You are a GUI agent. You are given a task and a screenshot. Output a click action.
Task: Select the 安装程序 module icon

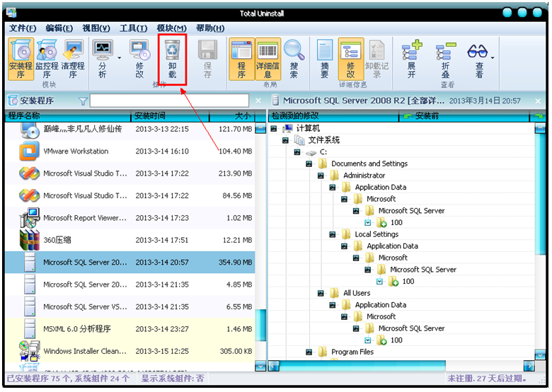(21, 59)
